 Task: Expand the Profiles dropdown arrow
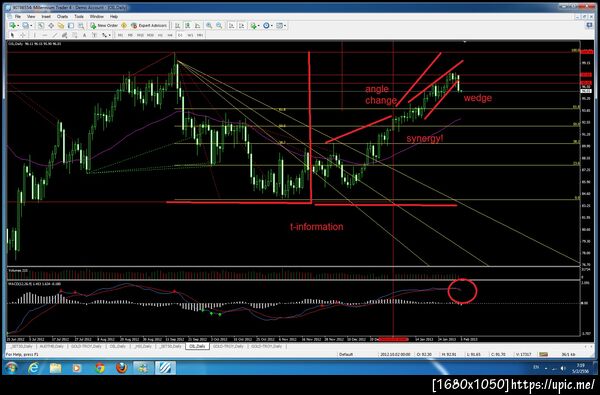click(x=31, y=26)
